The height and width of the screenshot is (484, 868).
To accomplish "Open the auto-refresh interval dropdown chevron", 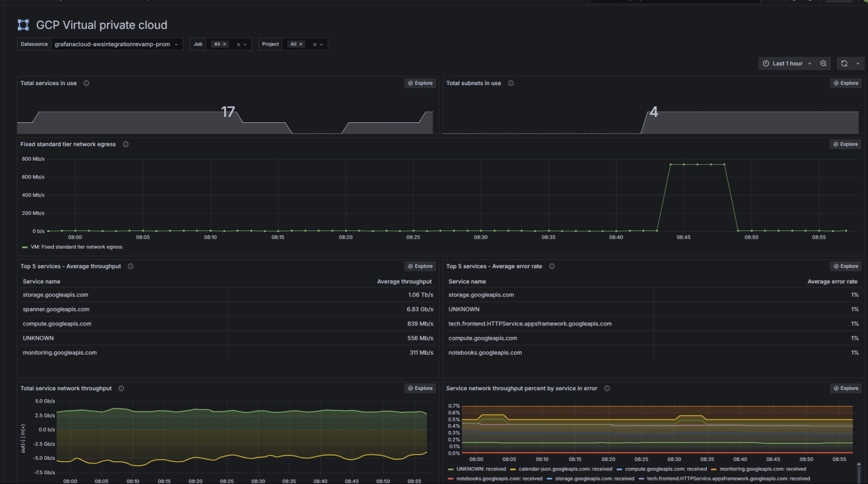I will coord(858,63).
